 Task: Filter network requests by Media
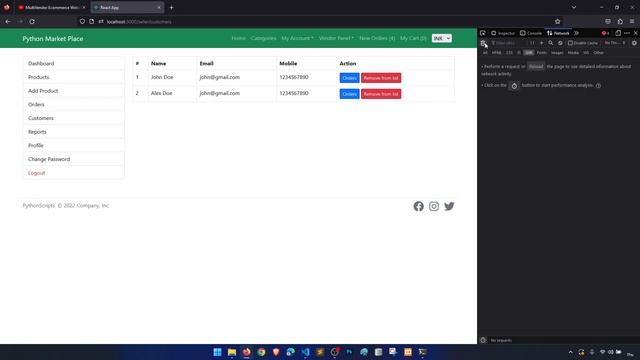(x=573, y=53)
